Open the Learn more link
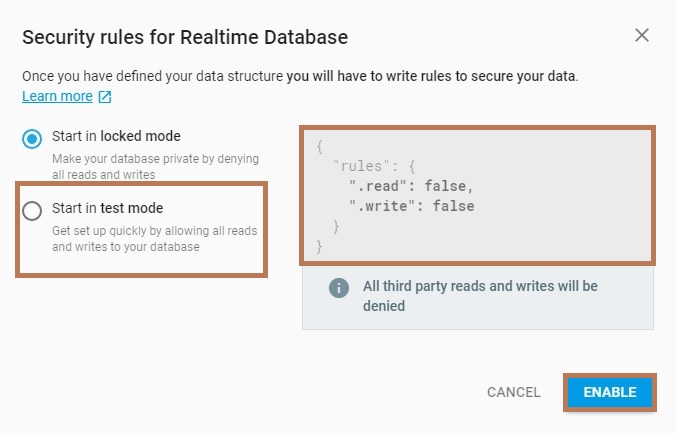 (x=57, y=97)
